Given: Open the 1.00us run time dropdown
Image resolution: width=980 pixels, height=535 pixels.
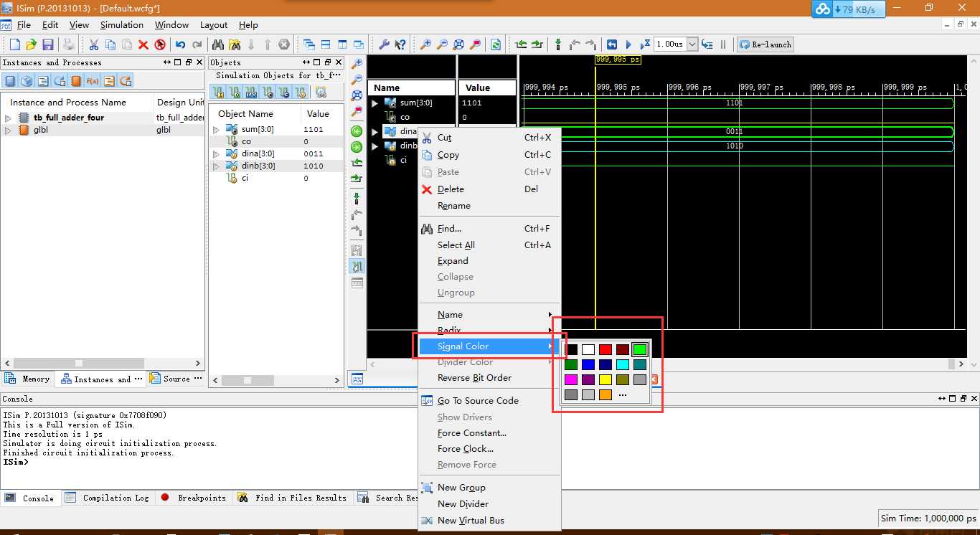Looking at the screenshot, I should 692,44.
